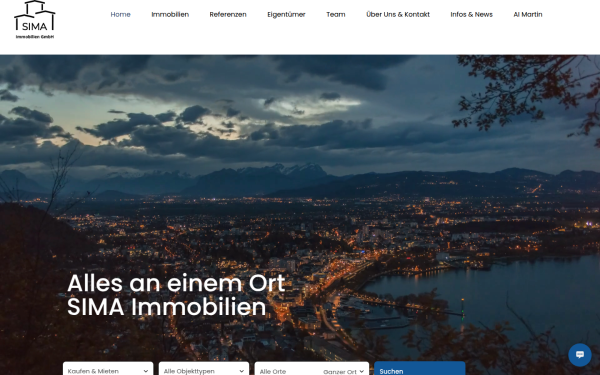Navigate to Infos & News
600x375 pixels.
(x=471, y=15)
